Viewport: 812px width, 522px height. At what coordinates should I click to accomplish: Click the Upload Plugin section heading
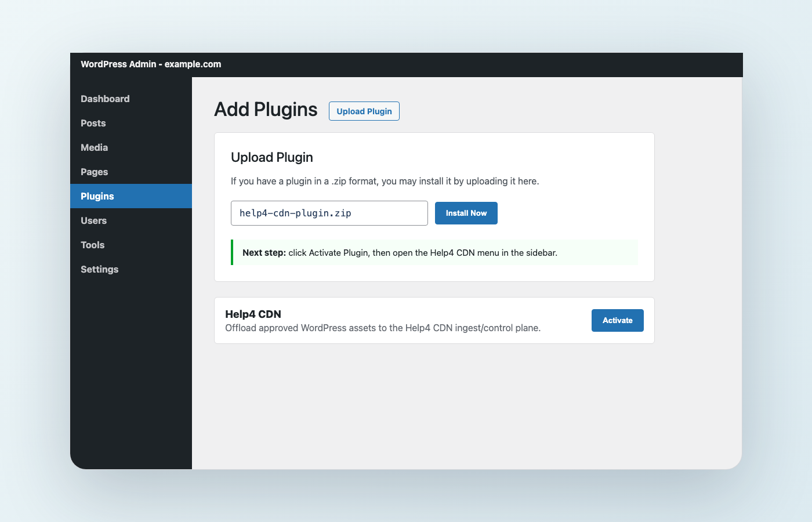pos(272,157)
